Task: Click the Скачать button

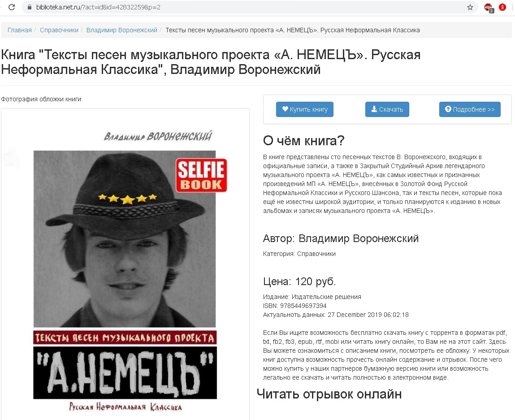Action: coord(387,109)
